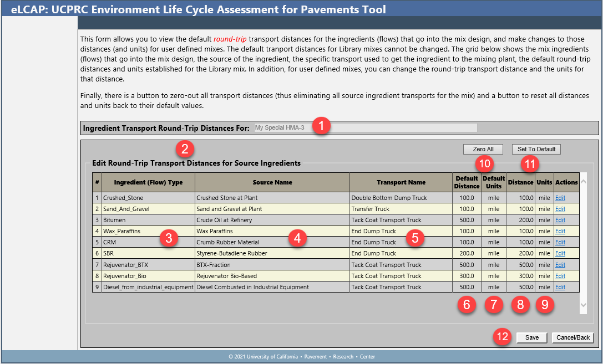This screenshot has width=603, height=364.
Task: Edit the Diesel_from_industrial_equipment row
Action: coord(560,287)
